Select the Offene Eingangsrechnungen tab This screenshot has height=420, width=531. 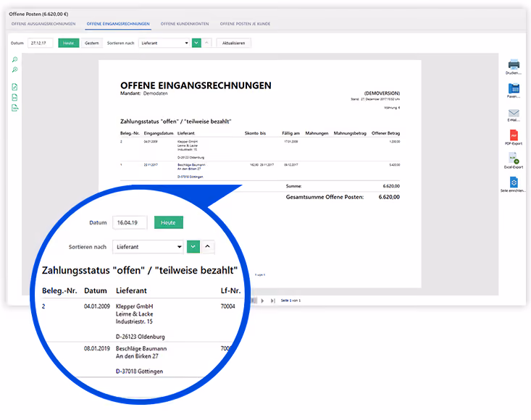[x=118, y=24]
